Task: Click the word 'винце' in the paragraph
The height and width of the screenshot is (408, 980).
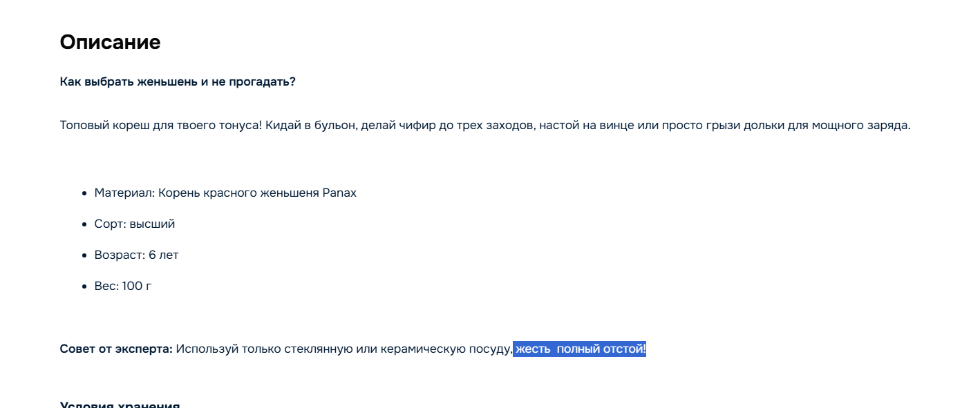Action: click(x=618, y=126)
